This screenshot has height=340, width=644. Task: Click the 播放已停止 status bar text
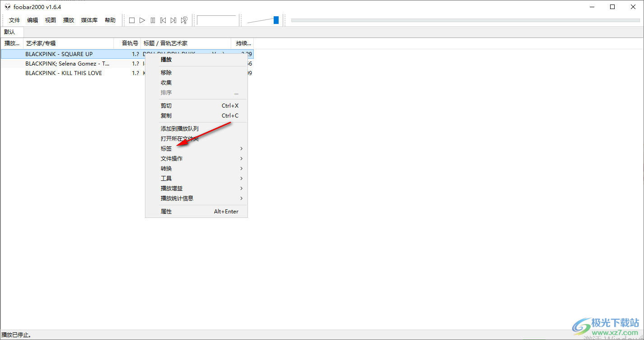16,335
